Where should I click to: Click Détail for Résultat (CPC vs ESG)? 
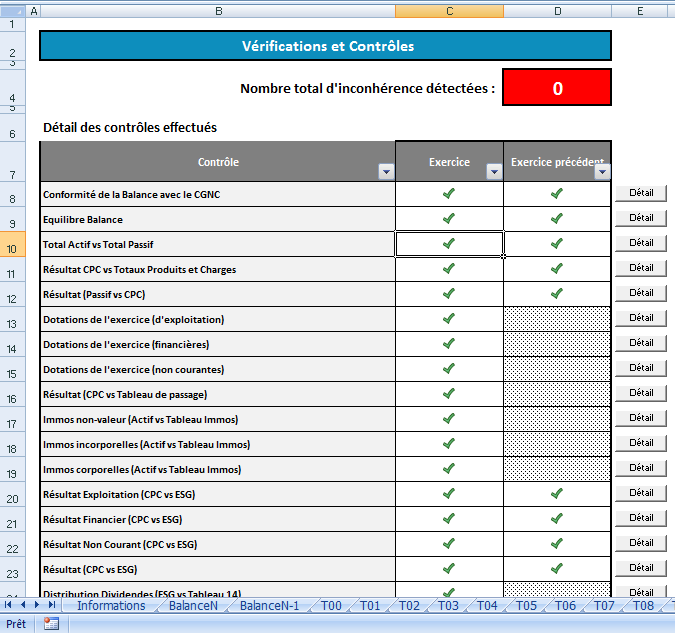click(641, 568)
